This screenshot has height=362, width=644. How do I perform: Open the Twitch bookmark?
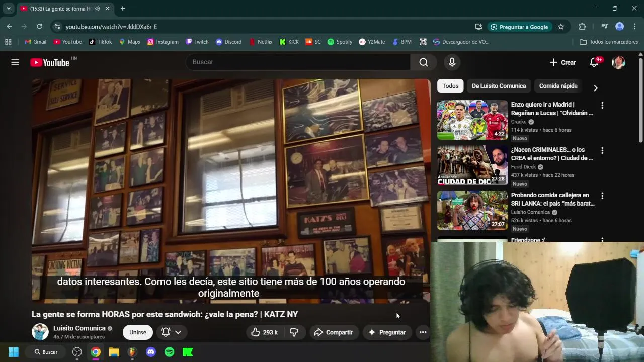point(197,42)
